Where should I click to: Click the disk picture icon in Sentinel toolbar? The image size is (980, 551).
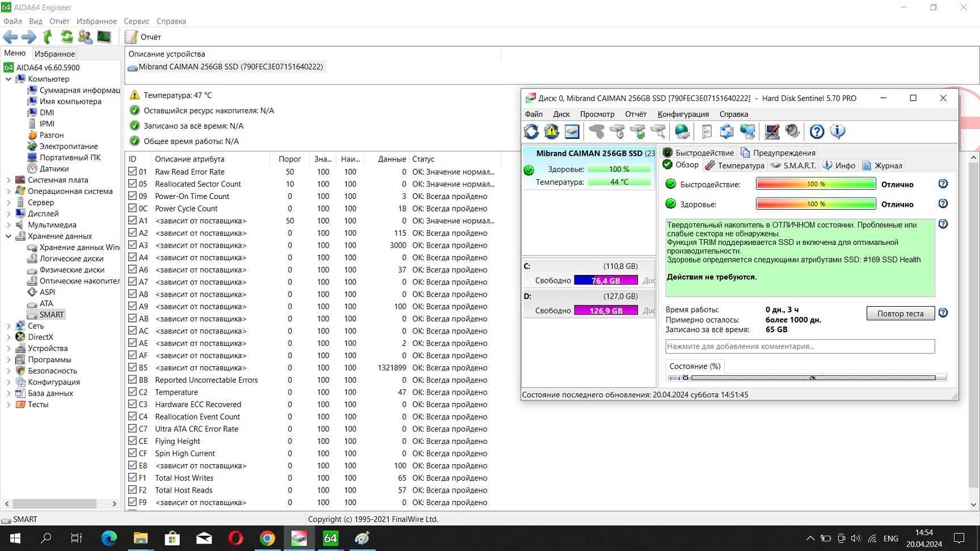pos(572,132)
